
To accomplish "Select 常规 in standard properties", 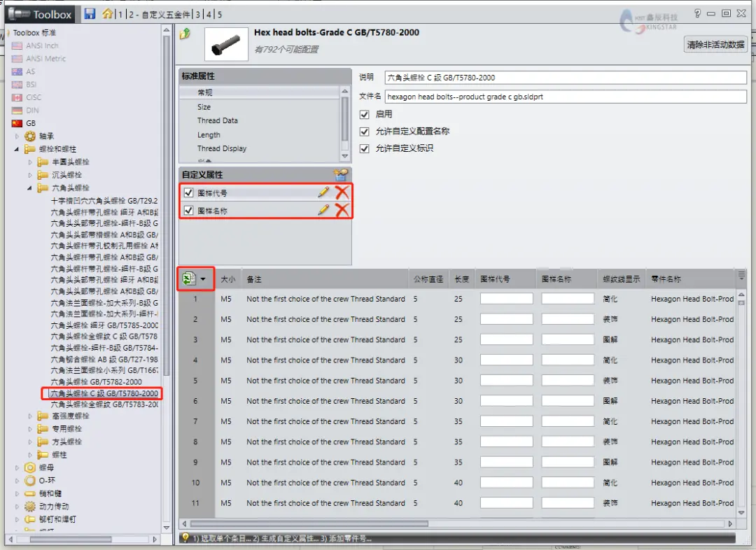I will click(260, 92).
